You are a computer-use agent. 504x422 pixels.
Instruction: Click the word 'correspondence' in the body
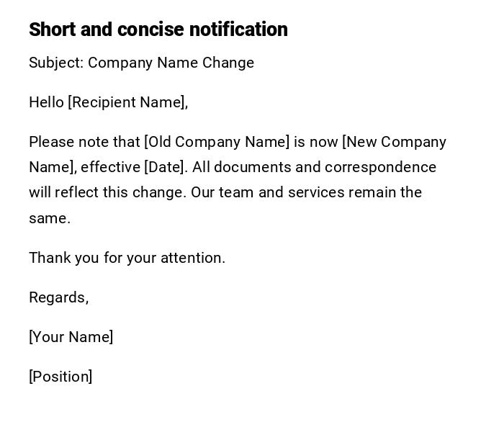pyautogui.click(x=380, y=167)
